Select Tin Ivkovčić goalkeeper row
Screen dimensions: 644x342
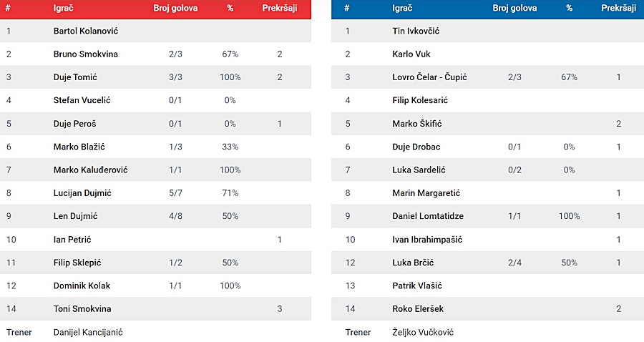pyautogui.click(x=487, y=31)
